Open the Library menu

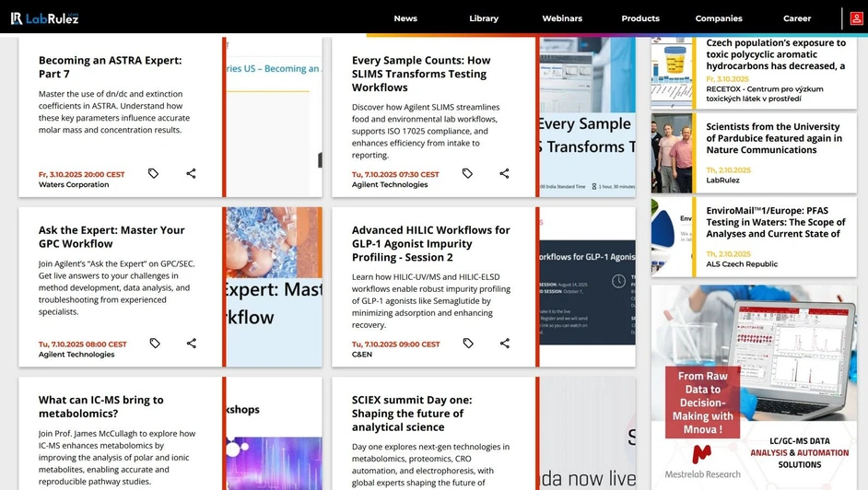484,18
